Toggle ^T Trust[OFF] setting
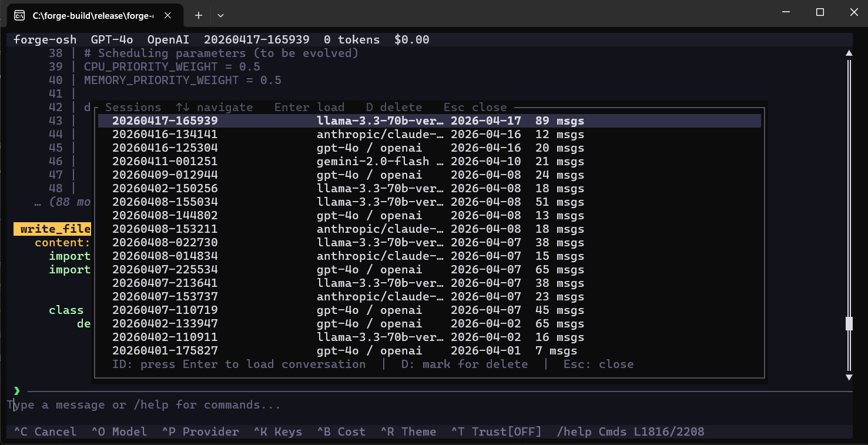 pyautogui.click(x=497, y=432)
